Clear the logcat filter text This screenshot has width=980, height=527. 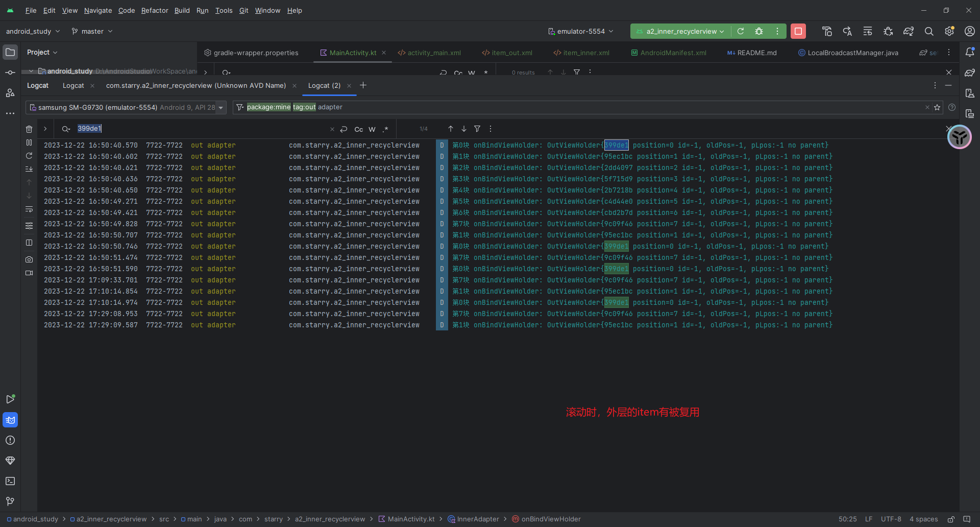point(927,107)
